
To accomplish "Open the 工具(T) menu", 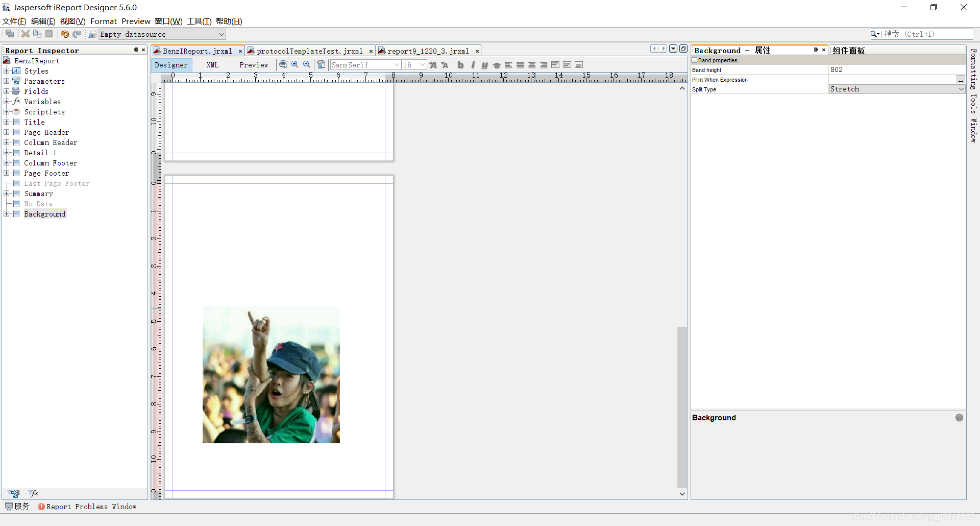I will pyautogui.click(x=199, y=21).
